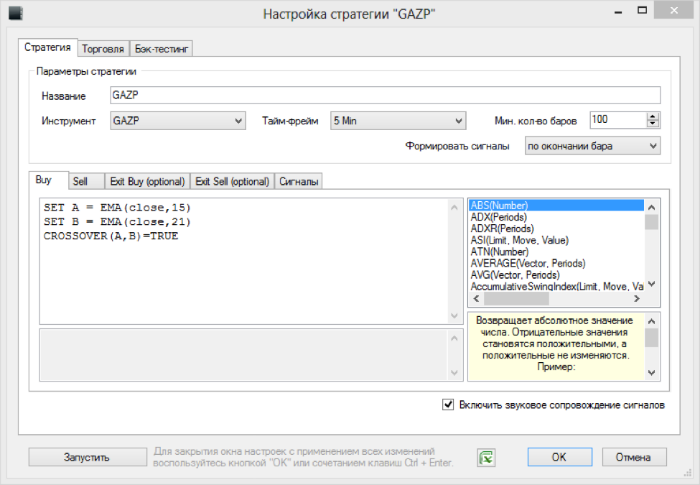Open the Тайм-фрейм 5 Min dropdown
The image size is (700, 485).
[x=398, y=121]
